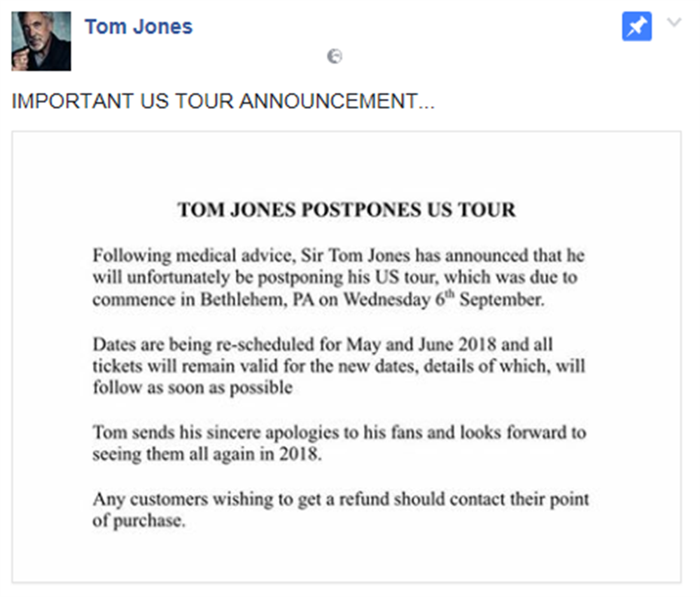Click the TOM JONES POSTPONES US TOUR headline
700x597 pixels.
pyautogui.click(x=346, y=209)
